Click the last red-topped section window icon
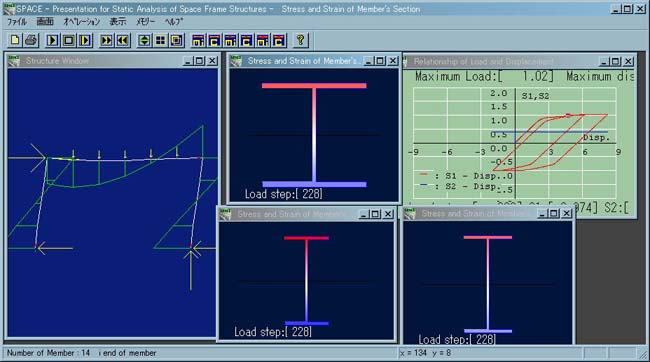Image resolution: width=650 pixels, height=362 pixels. click(x=279, y=40)
